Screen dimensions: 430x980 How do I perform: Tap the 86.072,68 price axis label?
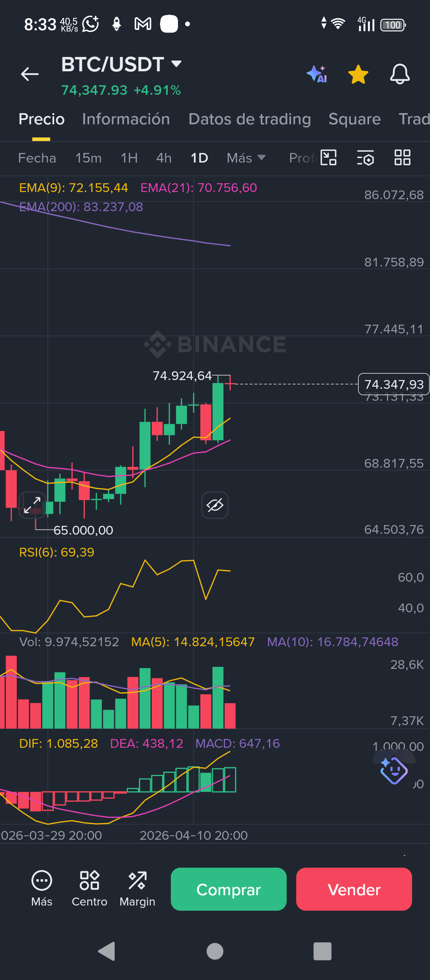pyautogui.click(x=394, y=195)
